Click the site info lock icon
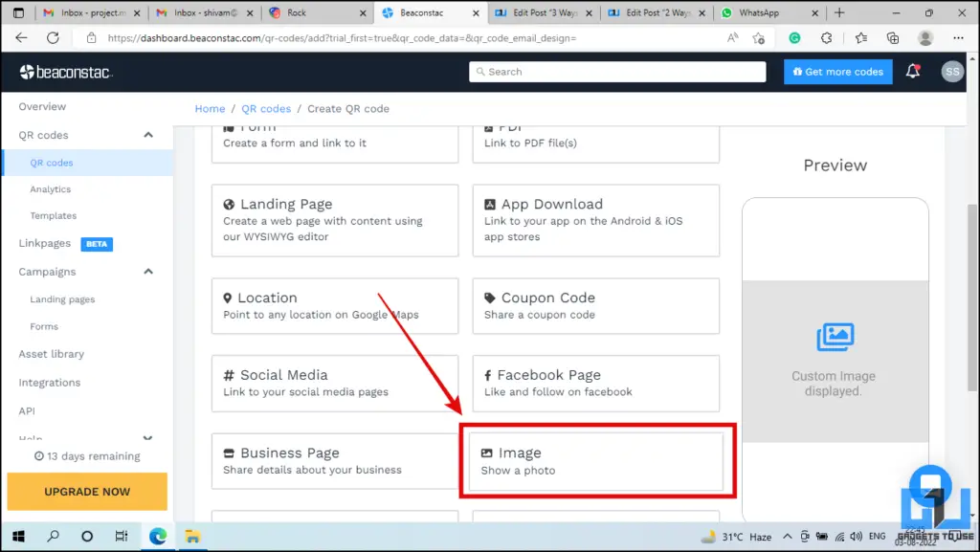The image size is (980, 552). tap(91, 38)
